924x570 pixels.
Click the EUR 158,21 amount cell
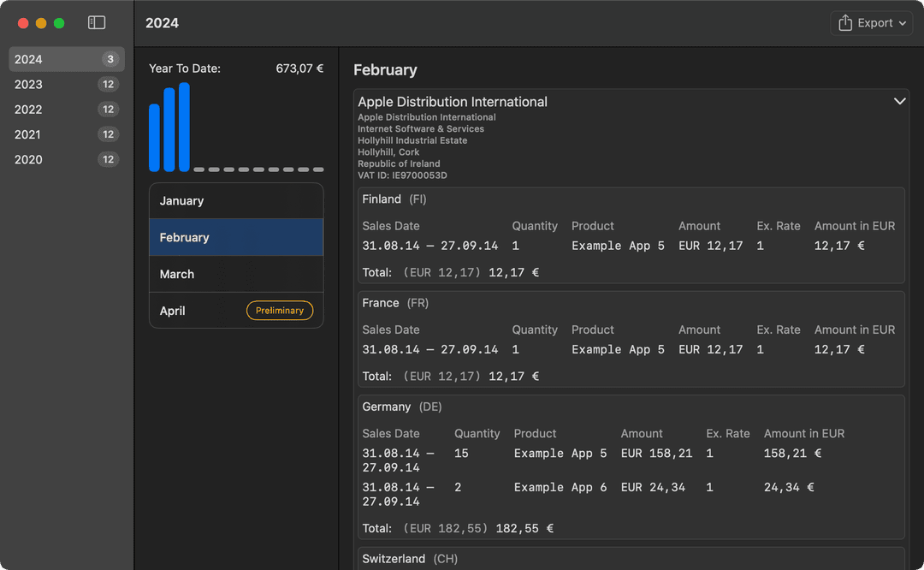[x=656, y=454]
